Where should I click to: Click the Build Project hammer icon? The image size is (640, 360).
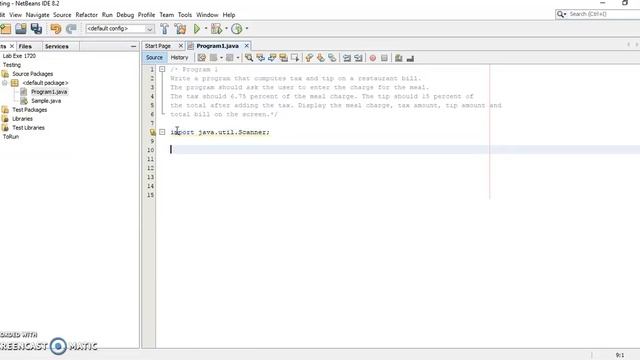tap(164, 29)
